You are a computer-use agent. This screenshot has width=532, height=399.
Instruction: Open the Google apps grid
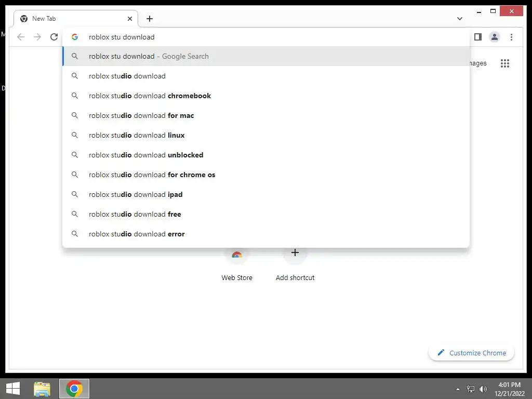(x=505, y=63)
